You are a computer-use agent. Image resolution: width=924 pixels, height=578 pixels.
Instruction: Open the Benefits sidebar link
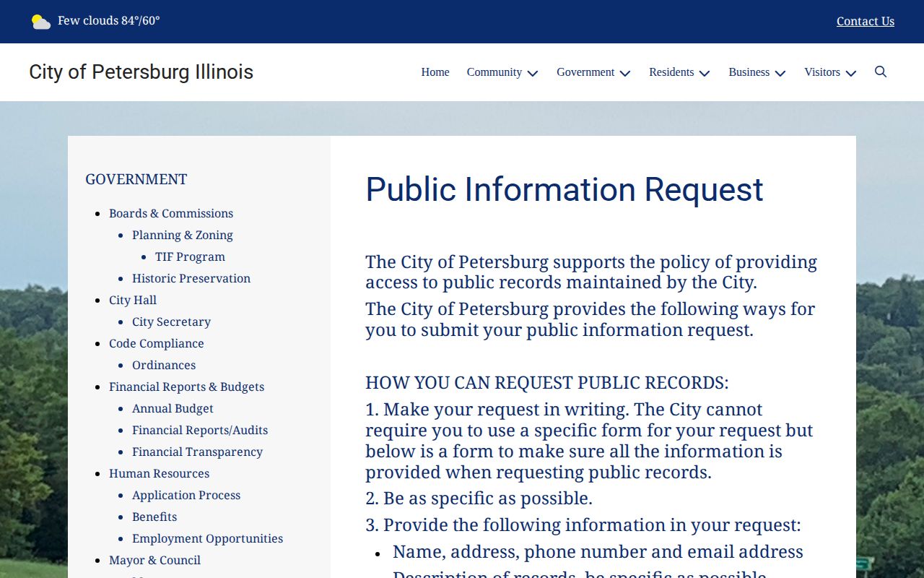154,517
